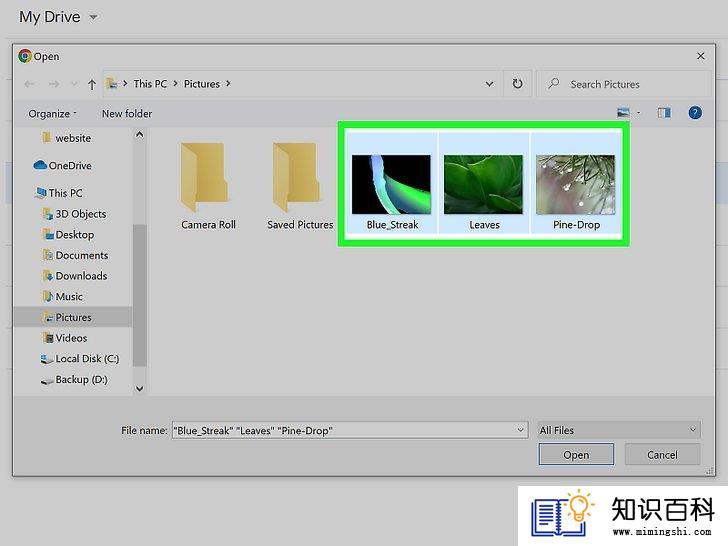Select the Pine-Drop image thumbnail

576,182
